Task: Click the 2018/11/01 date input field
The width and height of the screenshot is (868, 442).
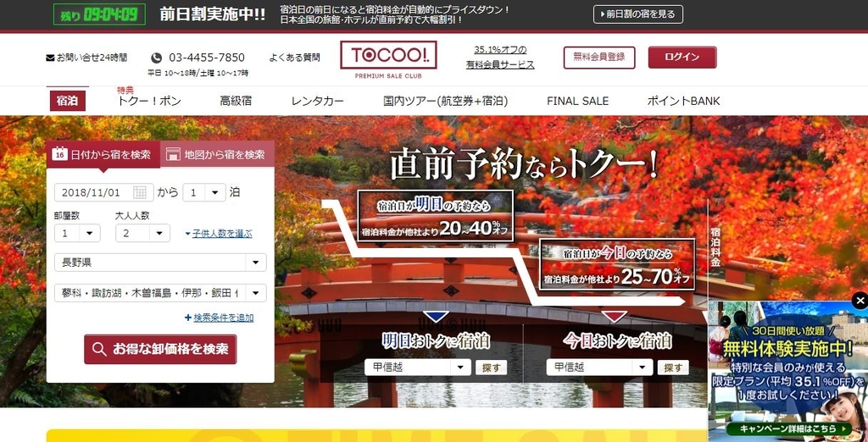Action: point(104,192)
